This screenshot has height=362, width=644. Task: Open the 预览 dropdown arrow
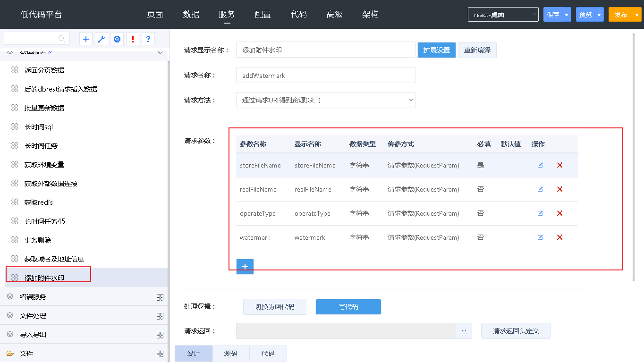[599, 15]
